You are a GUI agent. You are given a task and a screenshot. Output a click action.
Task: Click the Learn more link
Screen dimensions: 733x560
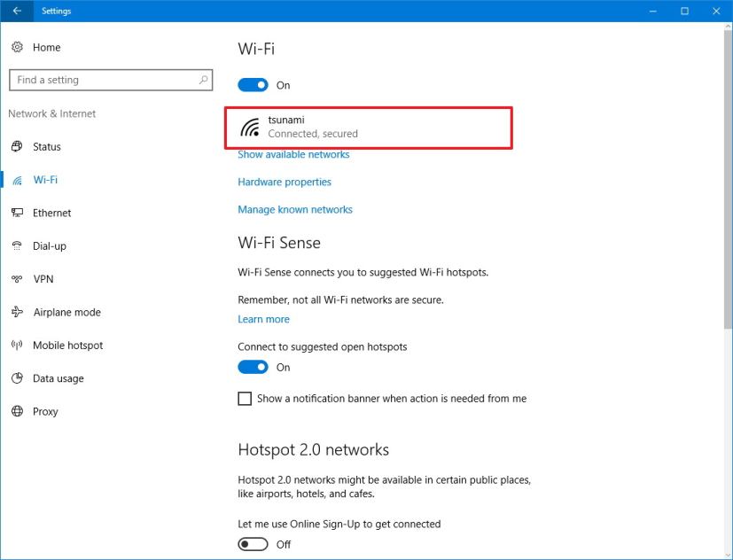click(263, 319)
